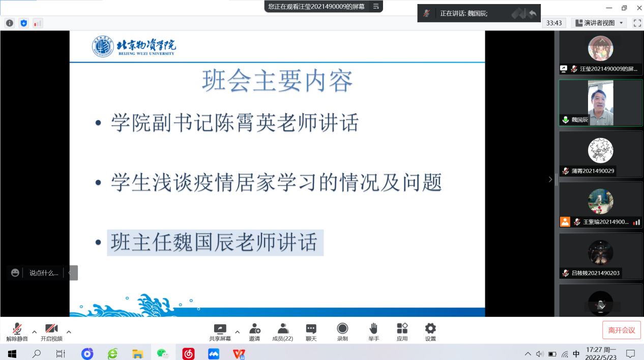Collapse the participant video side panel

point(550,179)
